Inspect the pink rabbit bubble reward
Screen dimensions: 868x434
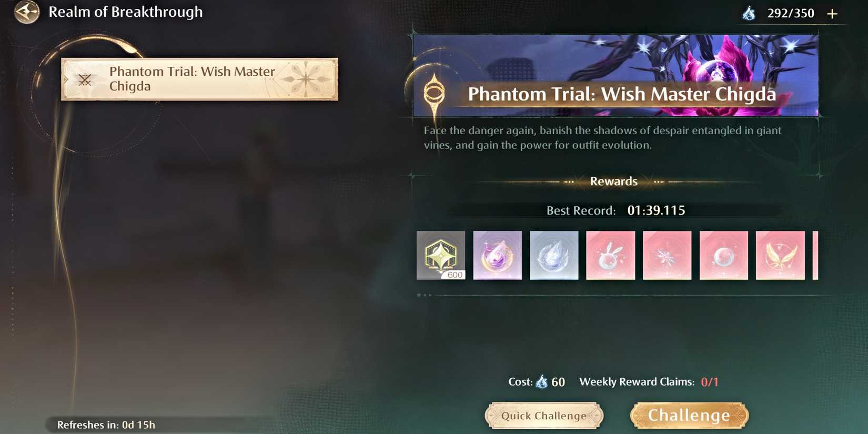click(x=611, y=255)
